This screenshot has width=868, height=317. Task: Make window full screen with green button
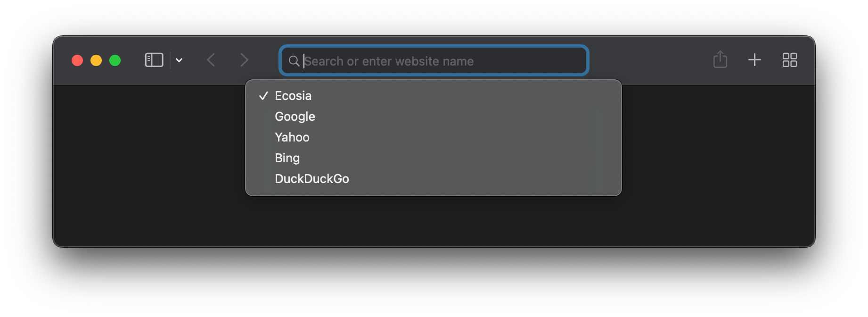click(x=115, y=60)
